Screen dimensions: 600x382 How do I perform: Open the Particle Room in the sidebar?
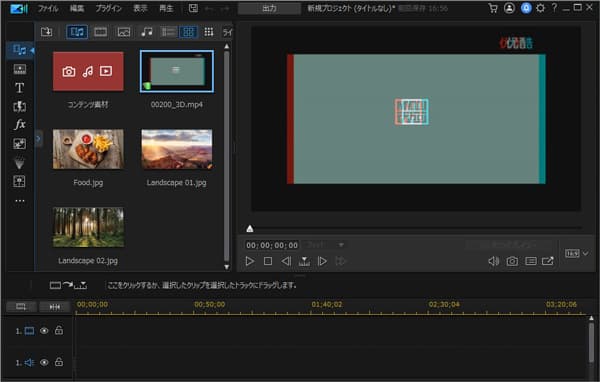19,163
